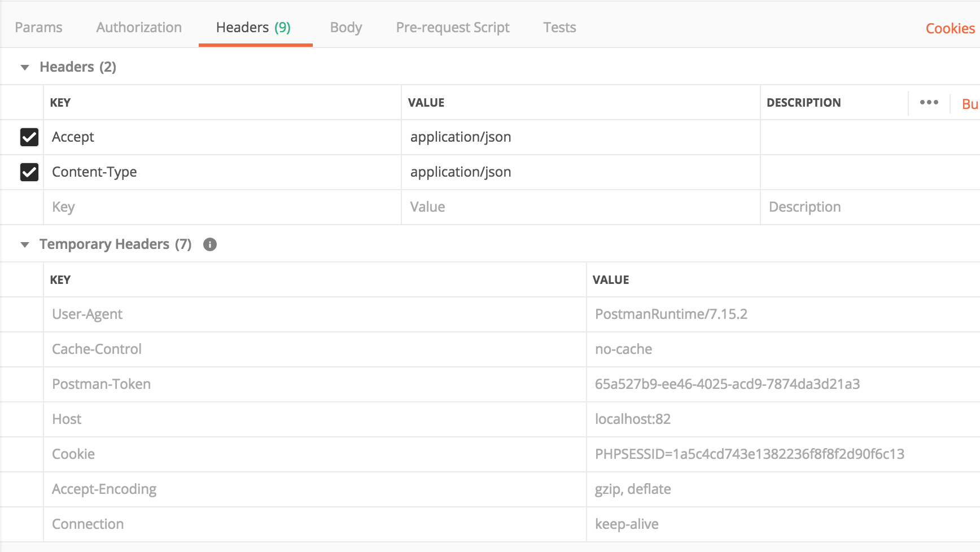Viewport: 980px width, 552px height.
Task: Click the Accept header key cell
Action: point(73,137)
